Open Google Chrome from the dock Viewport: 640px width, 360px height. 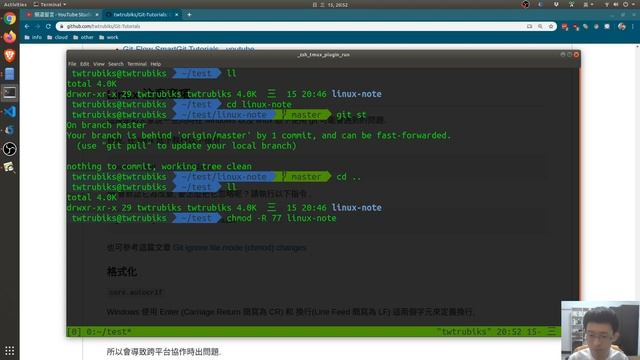[10, 19]
